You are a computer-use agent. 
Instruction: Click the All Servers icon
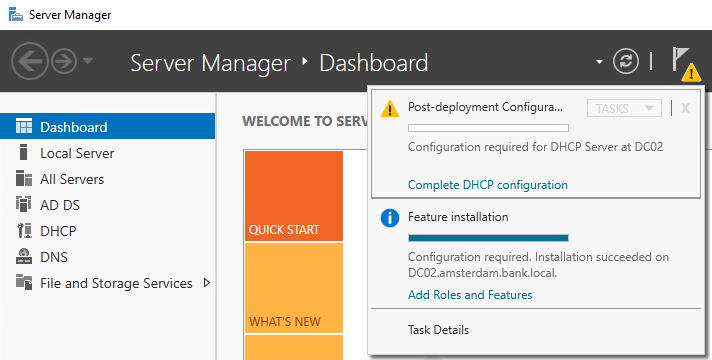pos(24,179)
